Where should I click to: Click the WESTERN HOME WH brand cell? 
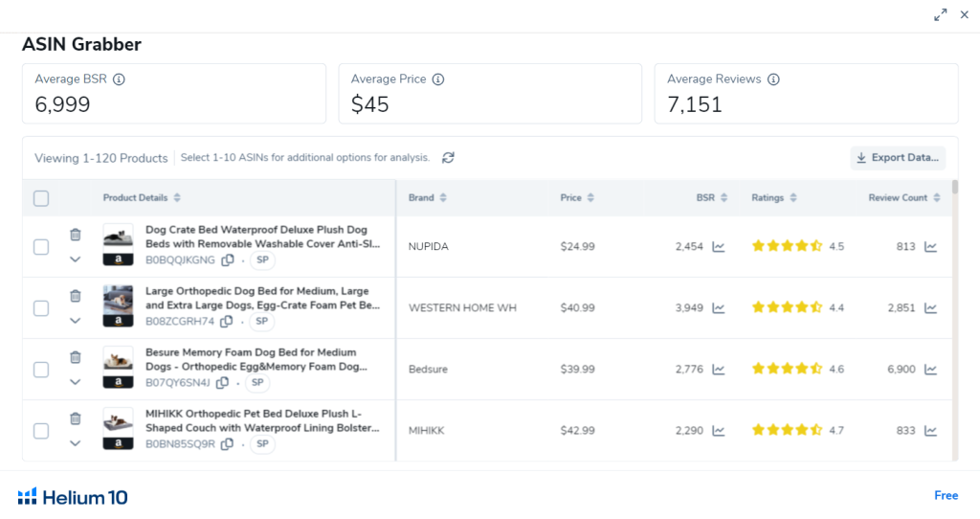462,307
